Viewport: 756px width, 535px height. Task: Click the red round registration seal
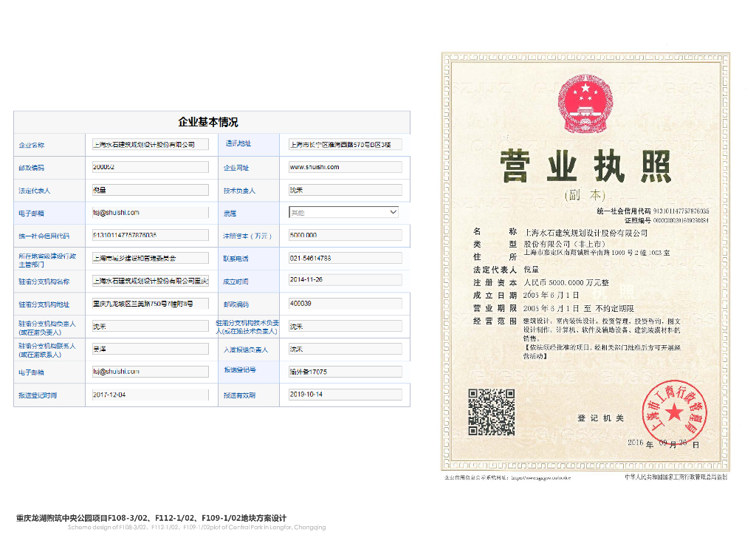(674, 412)
